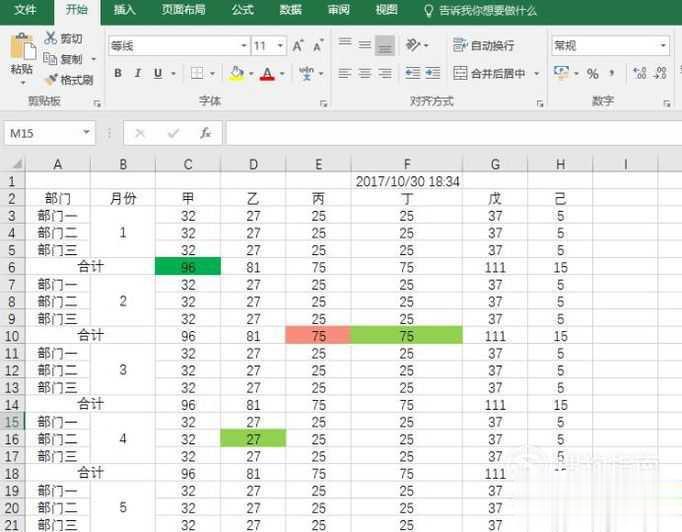Open alignment dialog launcher 对齐方式

(x=540, y=104)
